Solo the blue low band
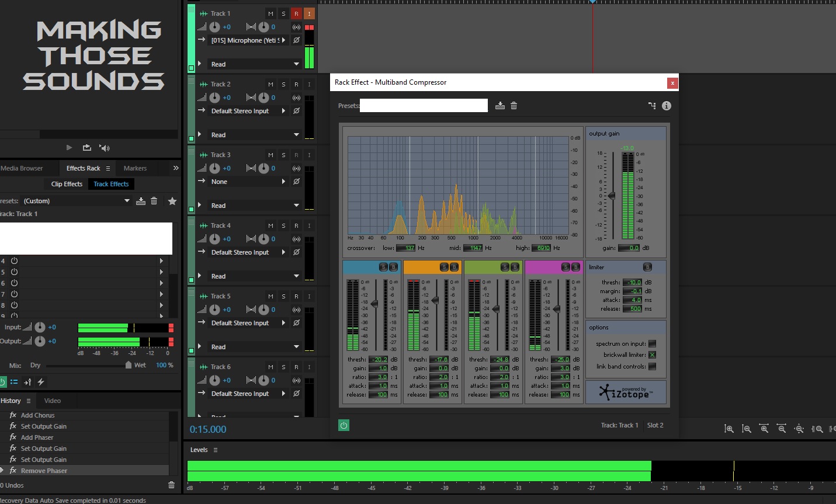Screen dimensions: 836x504 (x=383, y=267)
